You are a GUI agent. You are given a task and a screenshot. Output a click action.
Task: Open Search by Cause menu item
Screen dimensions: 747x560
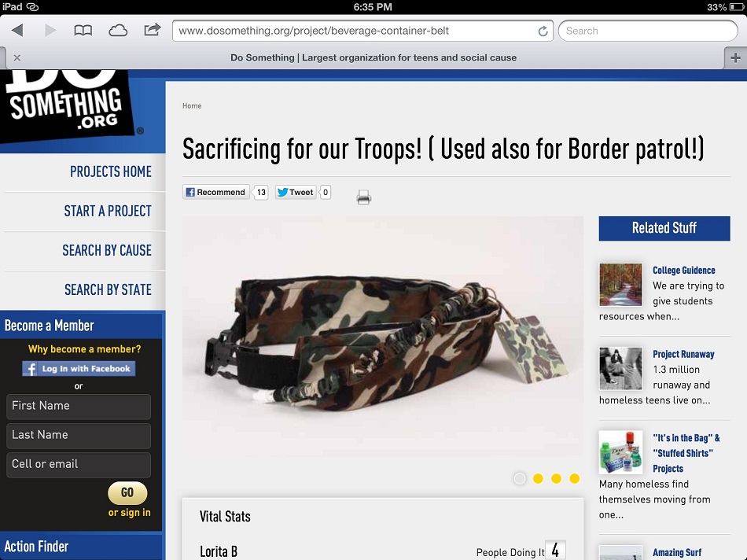click(x=107, y=250)
